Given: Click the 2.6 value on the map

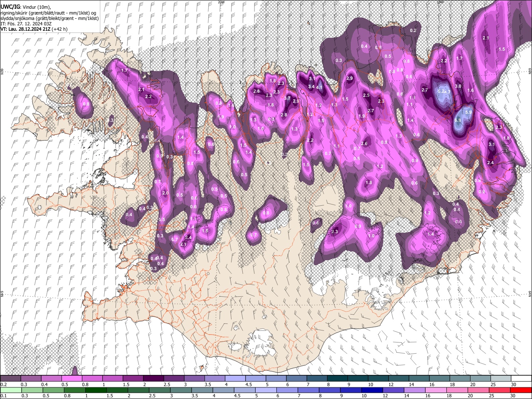Looking at the screenshot, I should click(x=364, y=144).
